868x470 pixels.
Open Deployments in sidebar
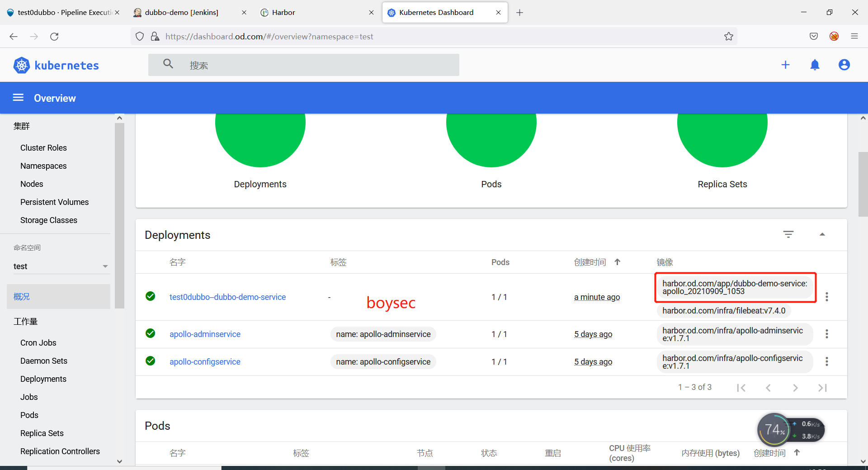point(43,379)
